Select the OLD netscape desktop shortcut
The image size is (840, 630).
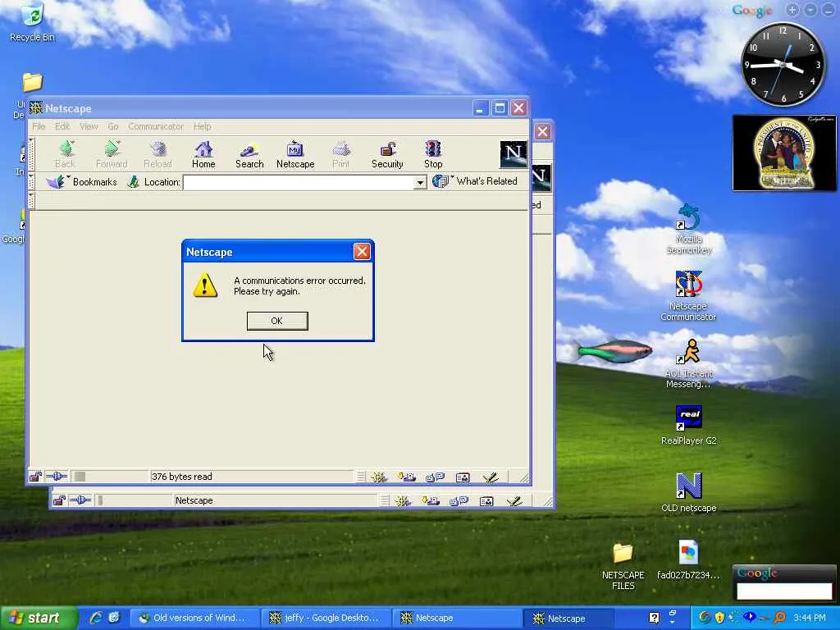click(x=688, y=493)
